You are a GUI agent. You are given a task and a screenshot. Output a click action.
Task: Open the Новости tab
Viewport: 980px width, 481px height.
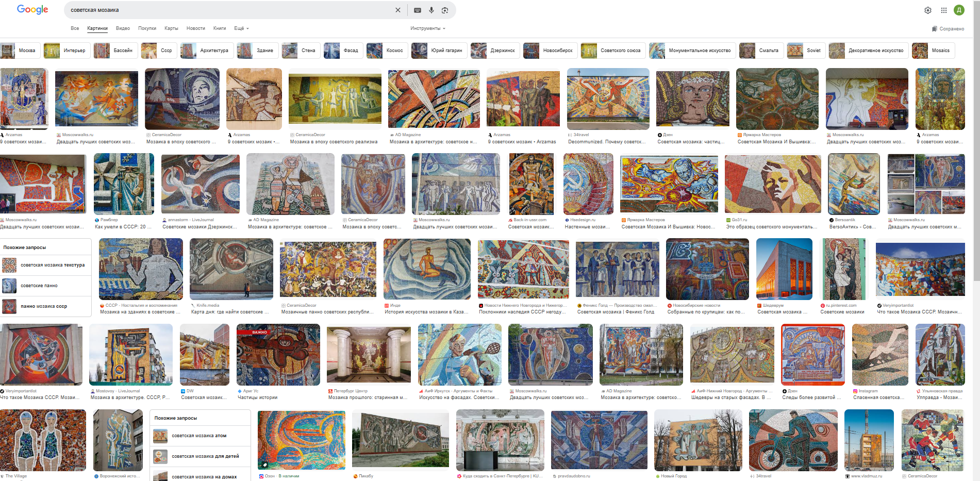click(x=196, y=28)
